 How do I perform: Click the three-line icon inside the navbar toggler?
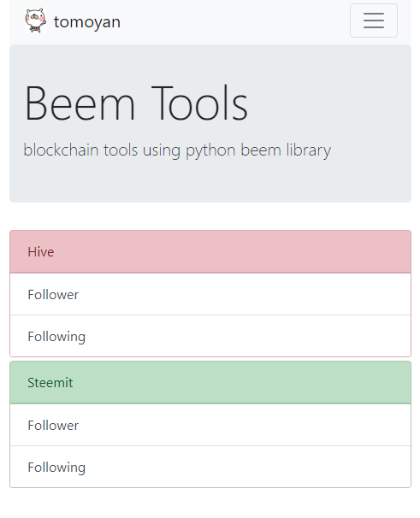pos(374,21)
